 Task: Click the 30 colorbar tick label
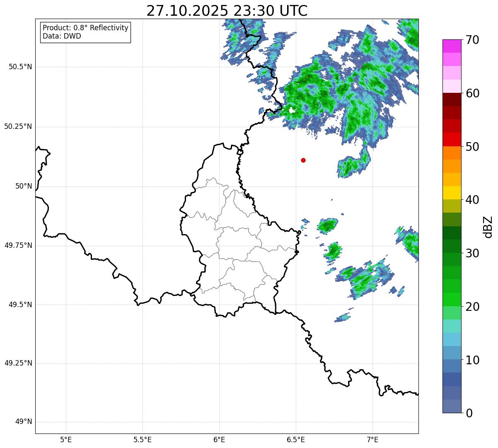click(472, 253)
